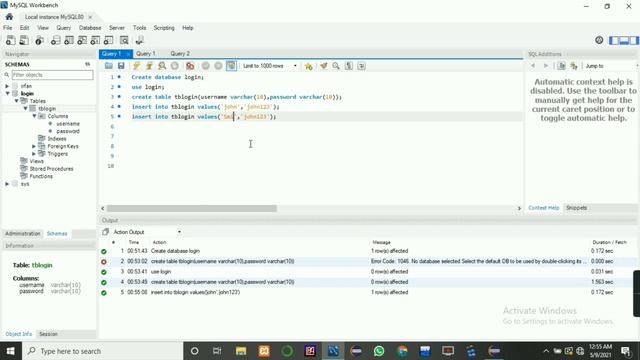The height and width of the screenshot is (360, 640).
Task: Expand the irfan schema
Action: 7,86
